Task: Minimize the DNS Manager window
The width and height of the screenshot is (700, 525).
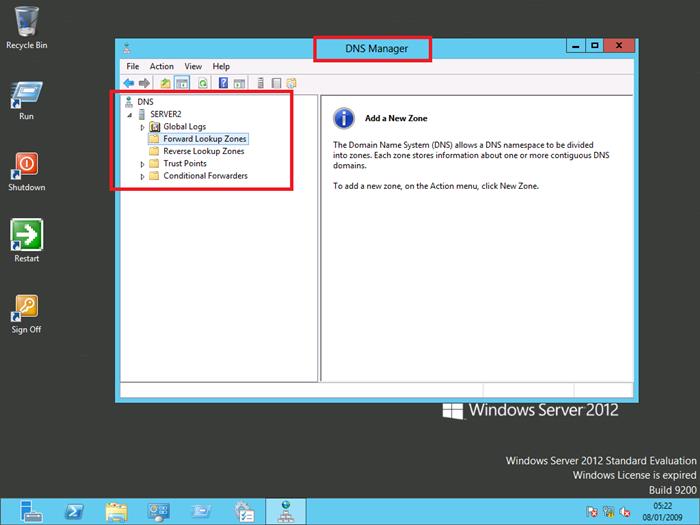Action: pos(576,46)
